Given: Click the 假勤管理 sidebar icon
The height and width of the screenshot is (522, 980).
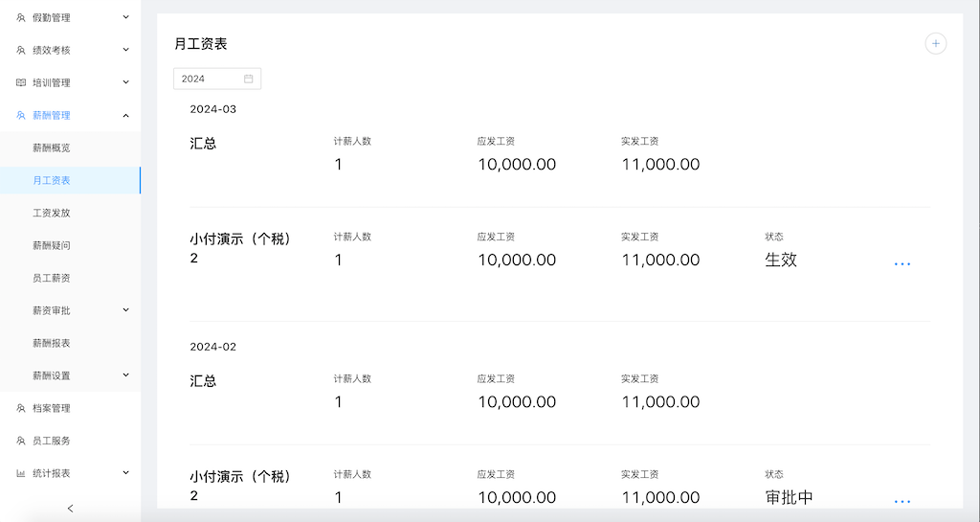Looking at the screenshot, I should 21,17.
